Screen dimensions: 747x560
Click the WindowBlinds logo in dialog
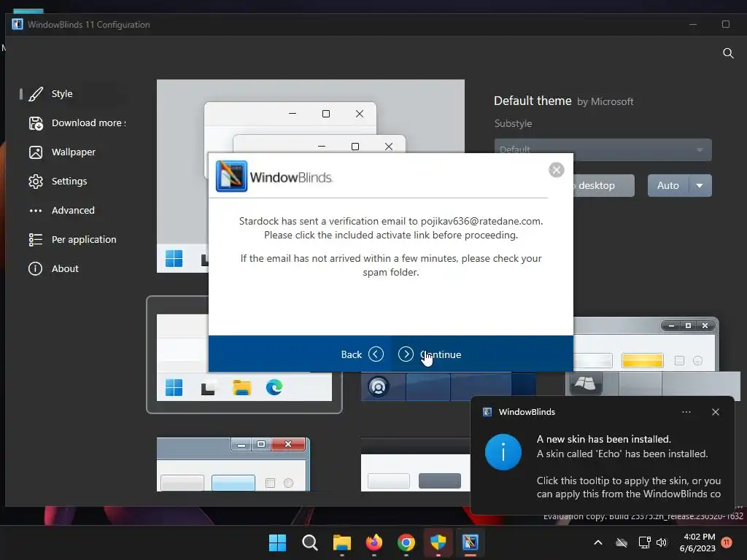click(x=231, y=176)
